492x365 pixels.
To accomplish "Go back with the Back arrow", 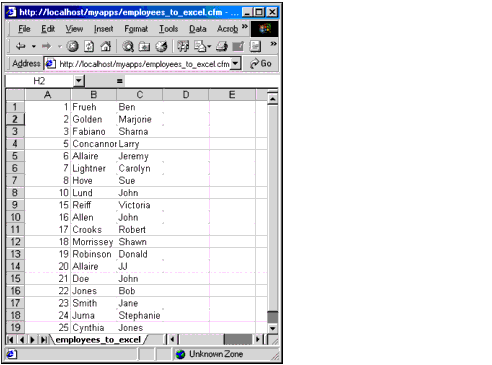I will [x=21, y=46].
